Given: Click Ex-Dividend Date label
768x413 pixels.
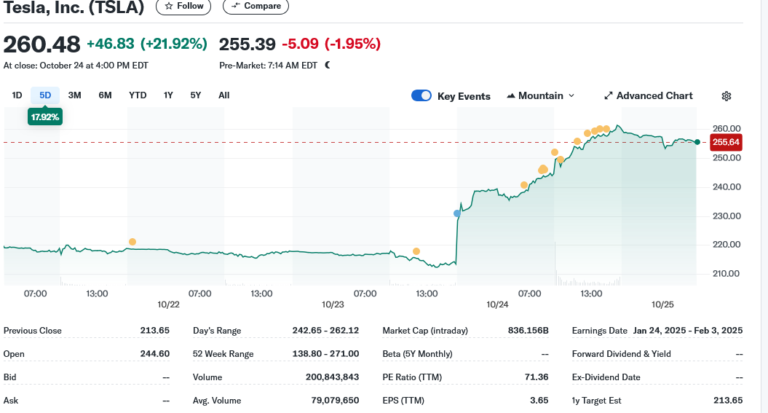Looking at the screenshot, I should 606,377.
